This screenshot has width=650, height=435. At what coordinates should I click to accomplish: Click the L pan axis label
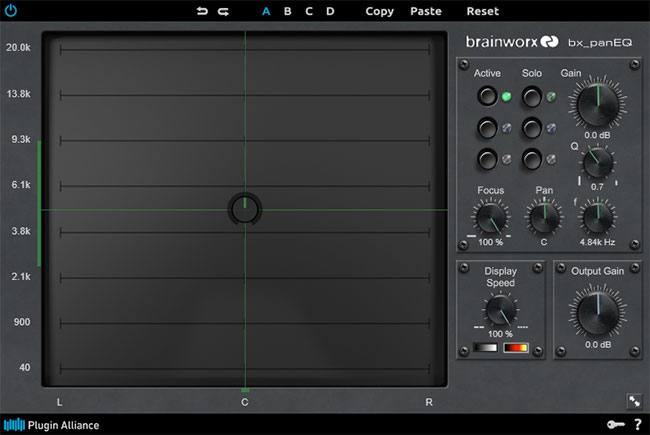pos(60,402)
